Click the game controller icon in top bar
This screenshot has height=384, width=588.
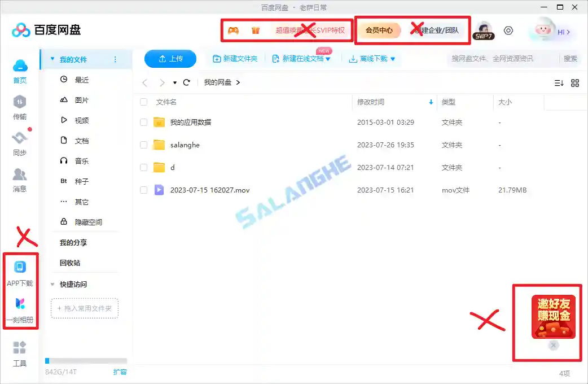(x=233, y=30)
